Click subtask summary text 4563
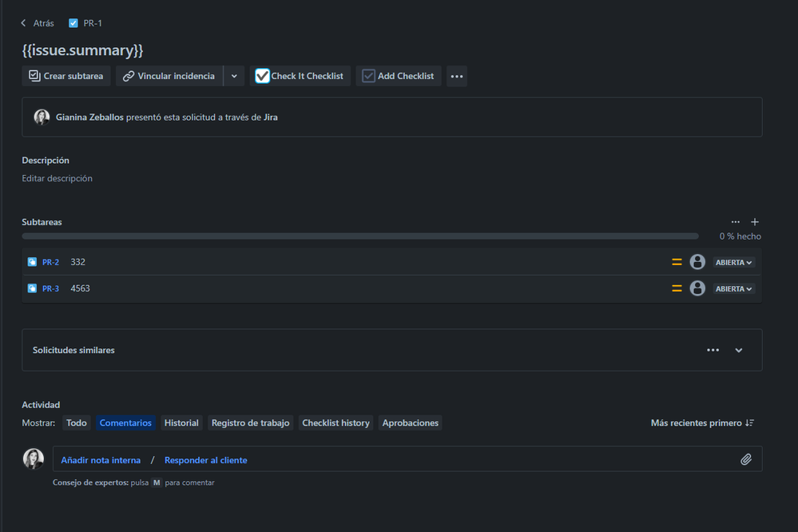Screen dimensions: 798x532 [x=80, y=288]
